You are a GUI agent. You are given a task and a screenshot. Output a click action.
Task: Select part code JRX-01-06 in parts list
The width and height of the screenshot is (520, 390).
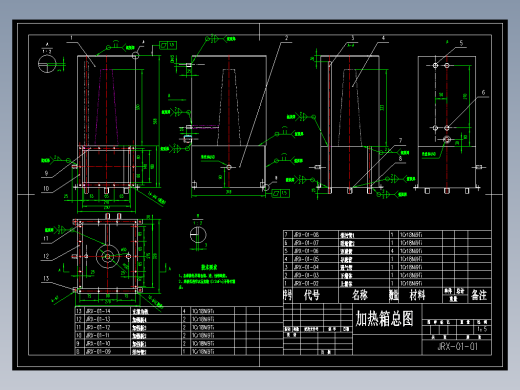306,251
